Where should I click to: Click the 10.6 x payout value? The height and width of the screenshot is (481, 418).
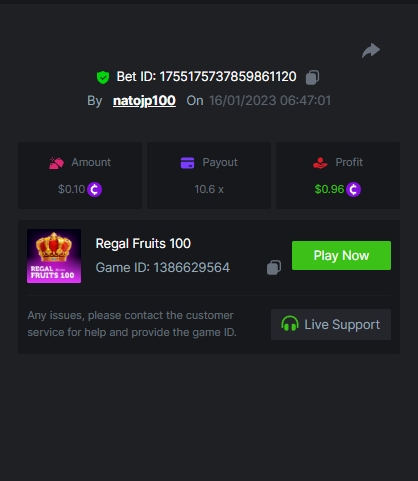click(x=209, y=189)
